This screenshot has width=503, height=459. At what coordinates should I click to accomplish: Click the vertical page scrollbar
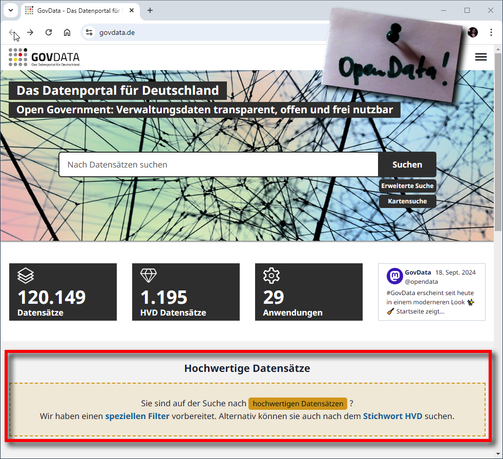tap(498, 142)
